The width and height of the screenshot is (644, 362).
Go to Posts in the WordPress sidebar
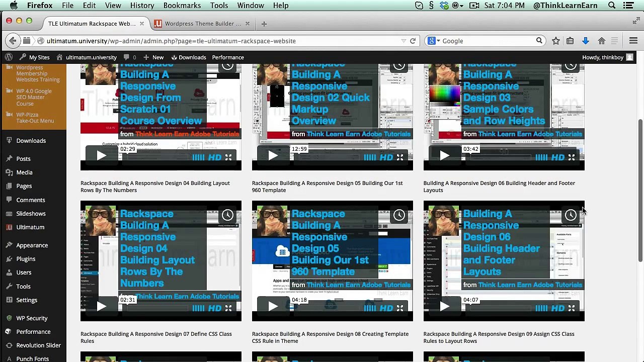pos(23,159)
